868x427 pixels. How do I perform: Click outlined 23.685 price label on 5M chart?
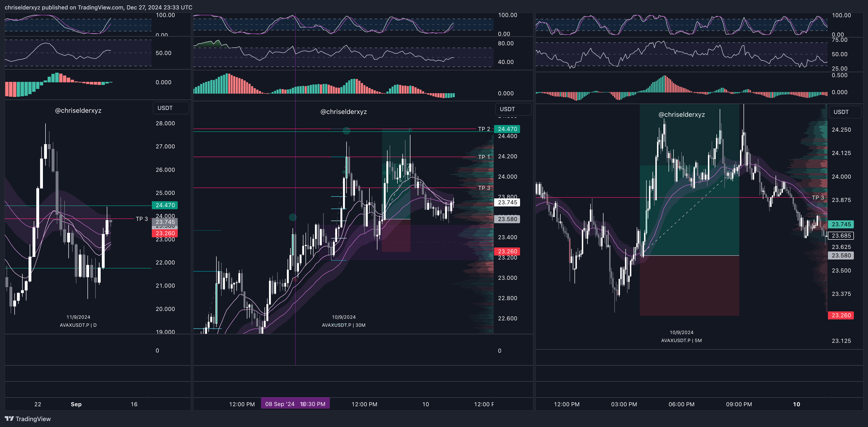coord(841,235)
